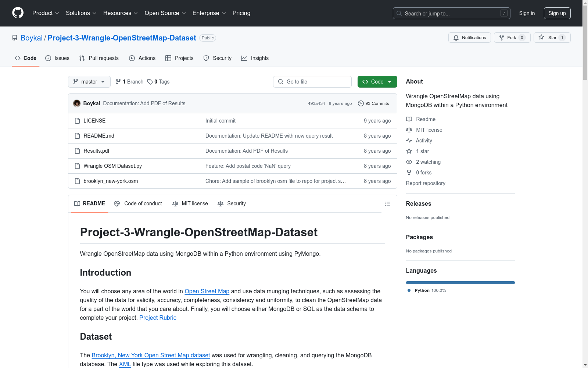
Task: Open the Project Rubric link
Action: (x=158, y=318)
